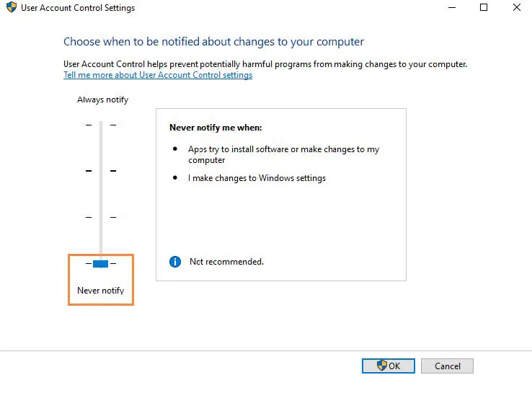
Task: Click the UAC shield icon in title bar
Action: point(11,8)
